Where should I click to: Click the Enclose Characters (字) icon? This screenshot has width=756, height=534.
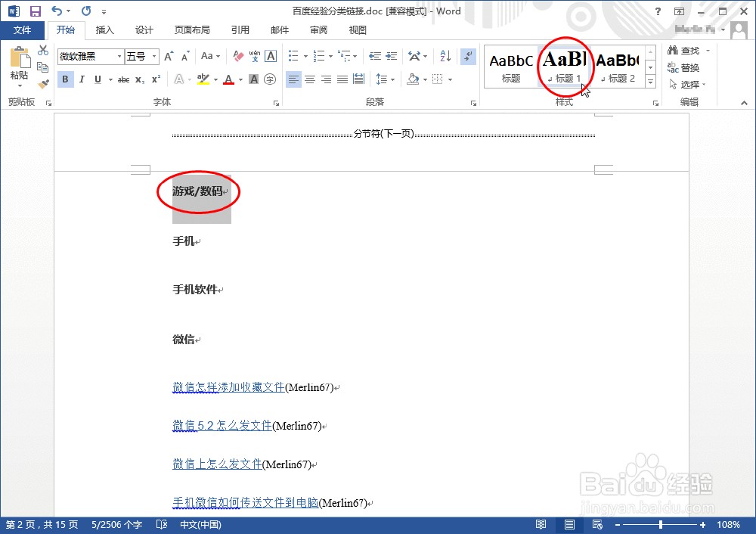tap(270, 79)
